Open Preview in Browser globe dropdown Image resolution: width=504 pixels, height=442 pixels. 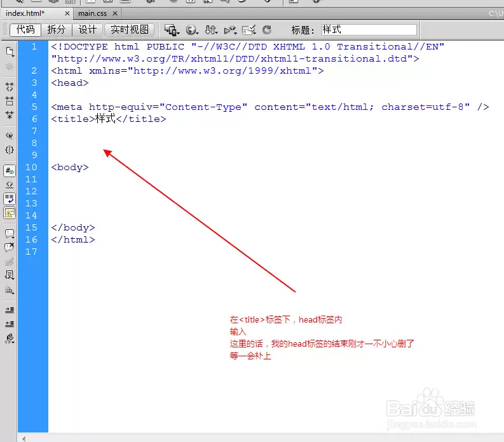(x=192, y=30)
